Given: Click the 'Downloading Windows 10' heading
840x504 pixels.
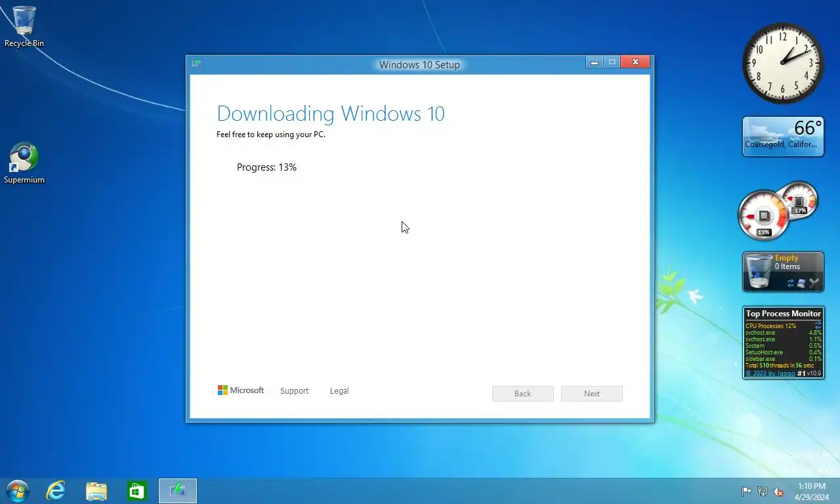Looking at the screenshot, I should tap(331, 114).
